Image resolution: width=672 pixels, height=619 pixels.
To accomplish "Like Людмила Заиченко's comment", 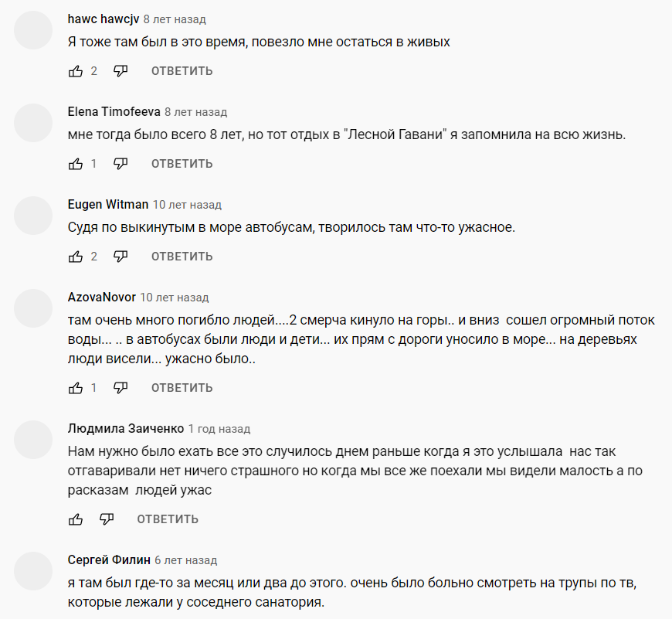I will point(76,519).
